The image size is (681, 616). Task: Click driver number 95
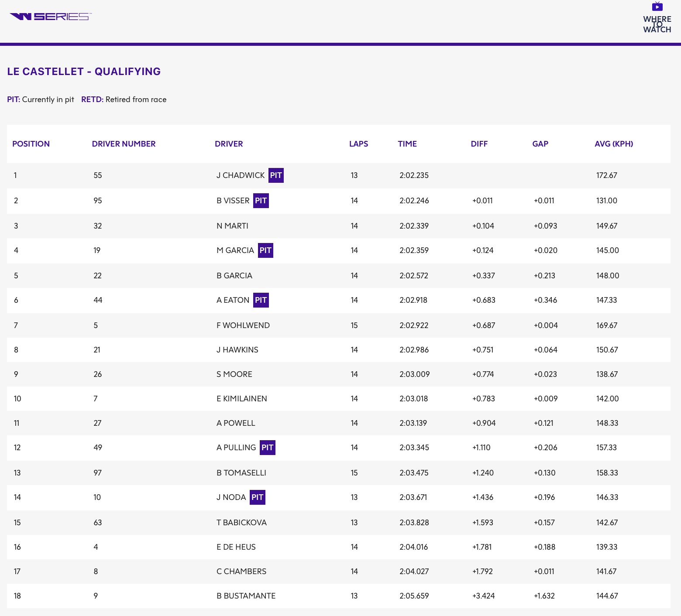coord(98,201)
